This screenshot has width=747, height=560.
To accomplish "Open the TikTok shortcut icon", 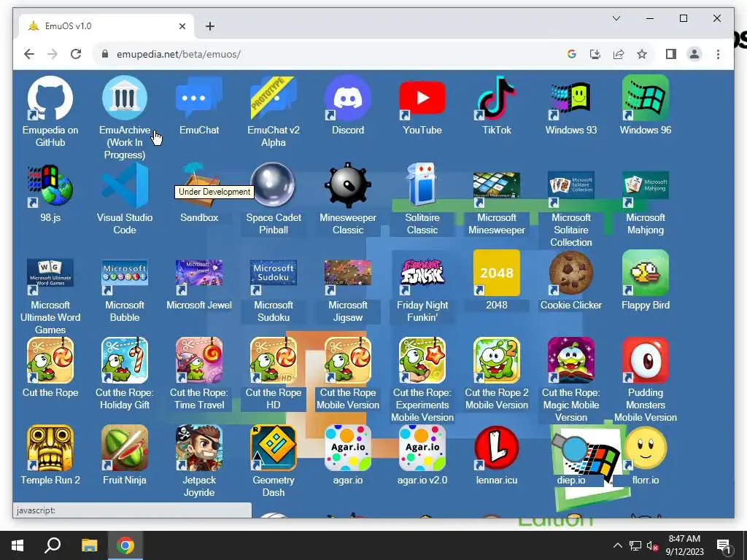I will (x=496, y=98).
